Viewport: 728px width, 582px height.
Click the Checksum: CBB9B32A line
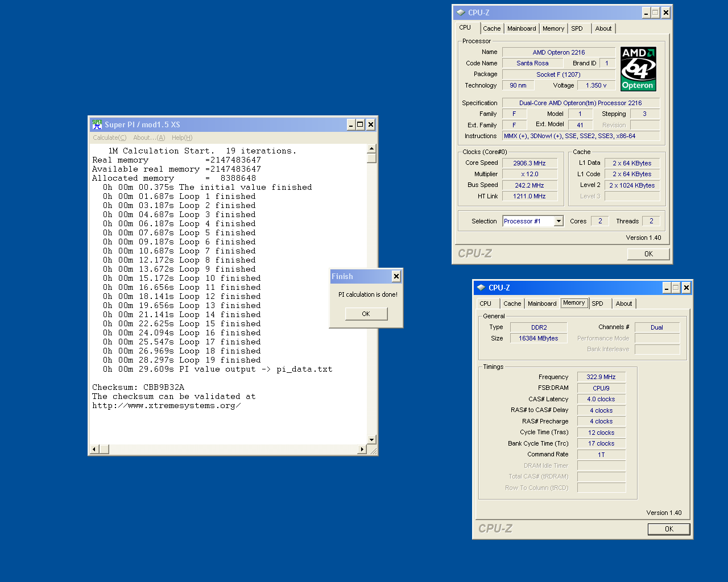point(138,387)
